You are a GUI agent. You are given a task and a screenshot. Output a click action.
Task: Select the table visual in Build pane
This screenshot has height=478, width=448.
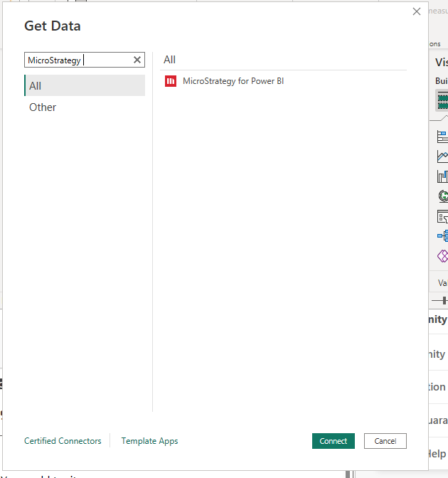point(442,102)
